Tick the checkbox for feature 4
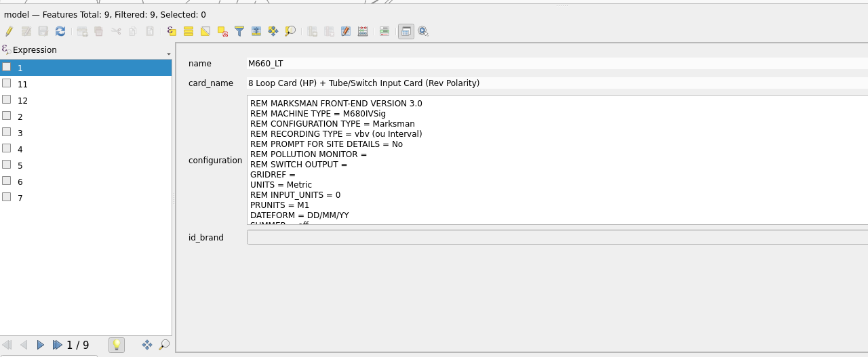This screenshot has width=868, height=357. pyautogui.click(x=6, y=148)
